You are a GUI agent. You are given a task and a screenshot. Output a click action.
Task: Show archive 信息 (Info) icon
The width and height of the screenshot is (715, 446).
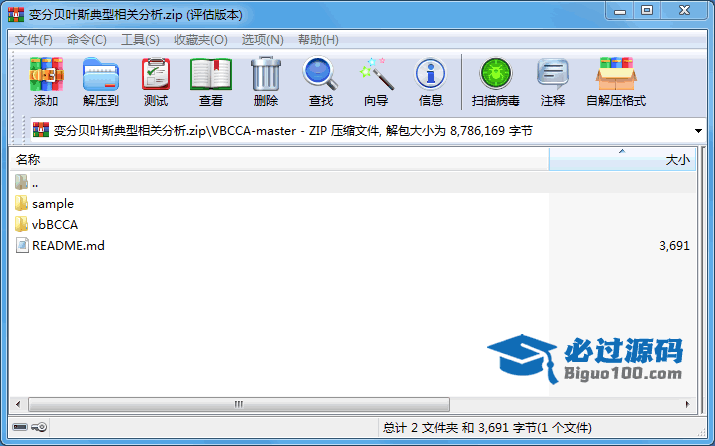(430, 73)
